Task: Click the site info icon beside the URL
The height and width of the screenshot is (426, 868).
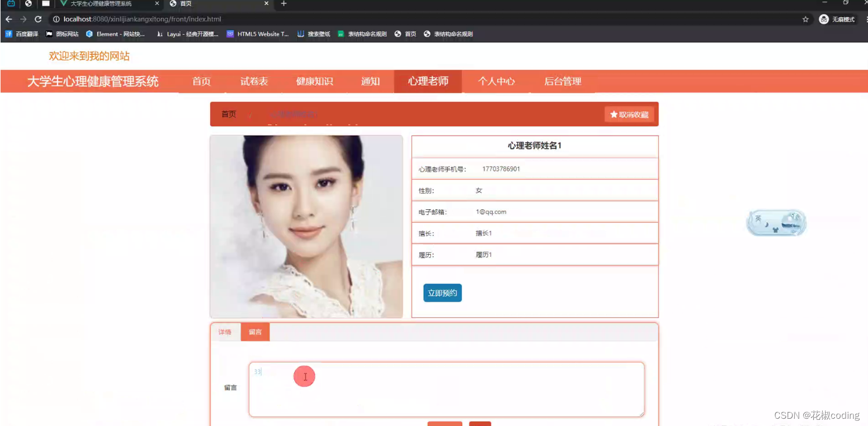Action: [56, 18]
